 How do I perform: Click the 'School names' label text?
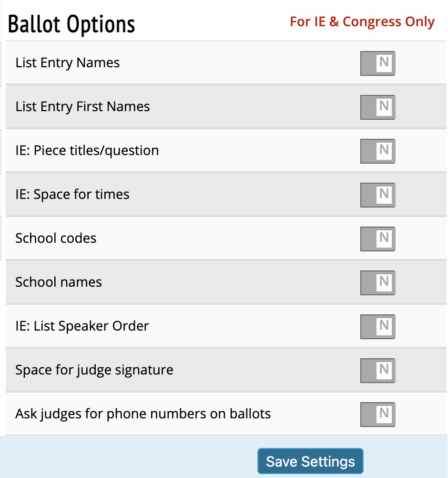tap(59, 282)
